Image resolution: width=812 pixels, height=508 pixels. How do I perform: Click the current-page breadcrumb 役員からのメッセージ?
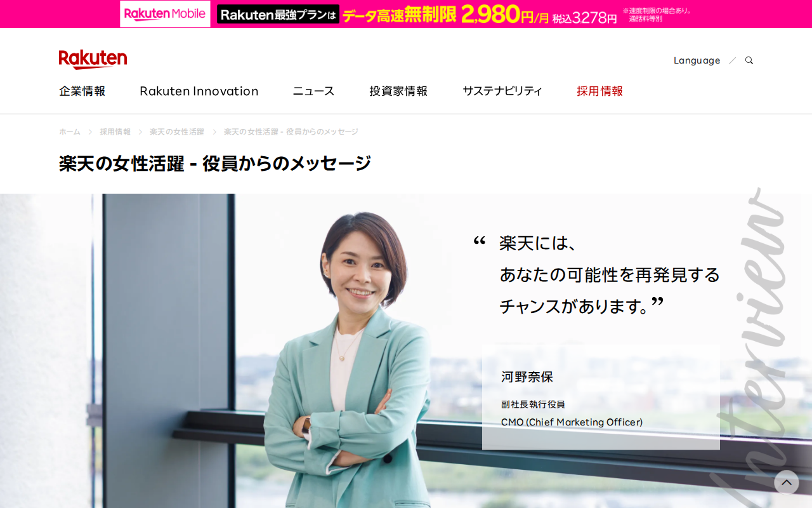(x=291, y=131)
